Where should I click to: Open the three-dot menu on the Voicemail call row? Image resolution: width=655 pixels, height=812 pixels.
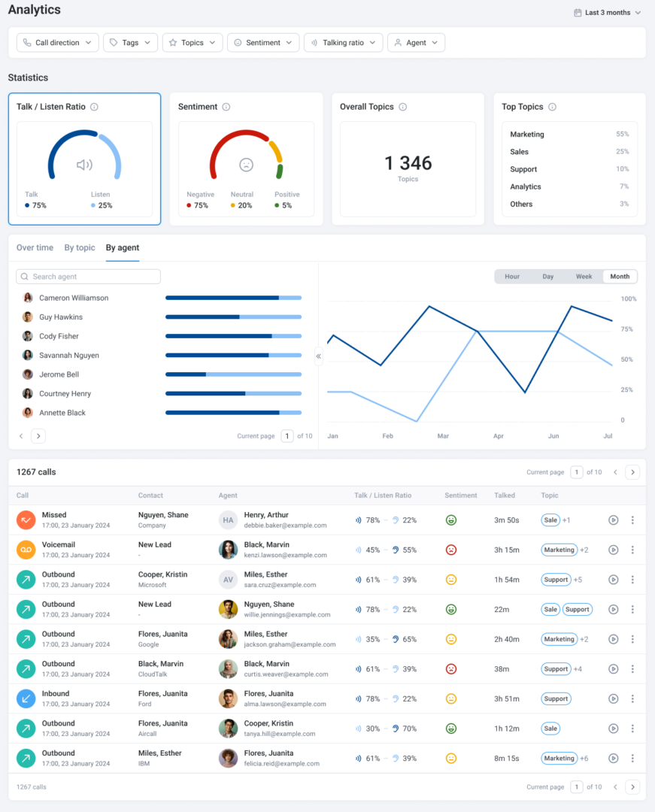pos(632,550)
